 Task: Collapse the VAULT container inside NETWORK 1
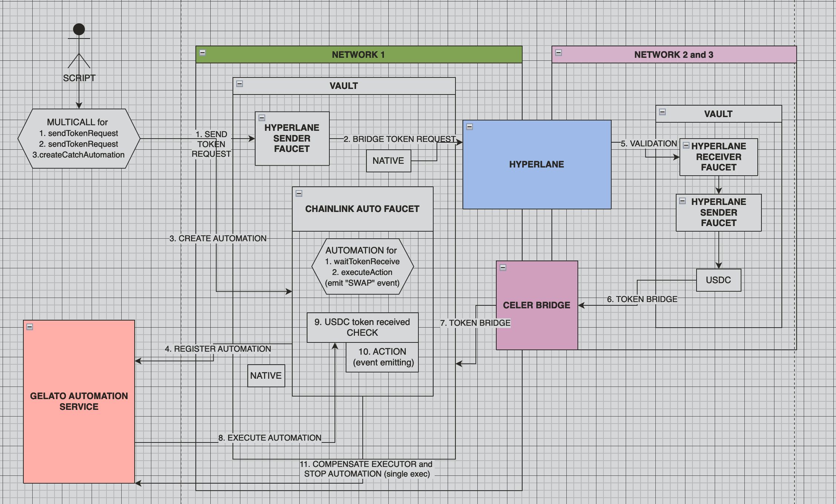(240, 84)
